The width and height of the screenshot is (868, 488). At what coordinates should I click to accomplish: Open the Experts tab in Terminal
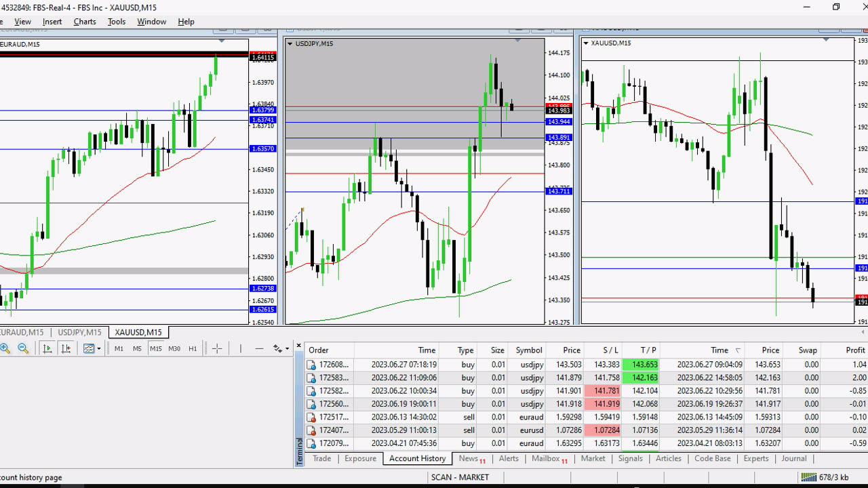click(x=756, y=459)
